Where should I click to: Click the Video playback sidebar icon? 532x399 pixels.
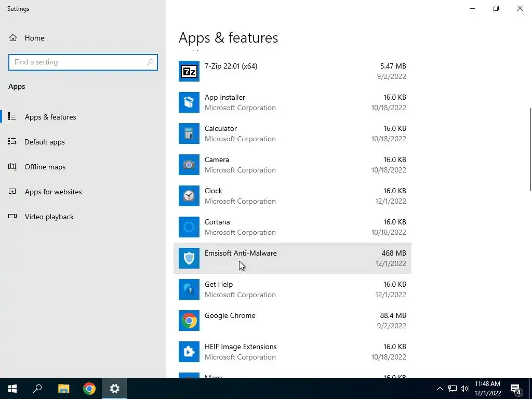click(12, 217)
